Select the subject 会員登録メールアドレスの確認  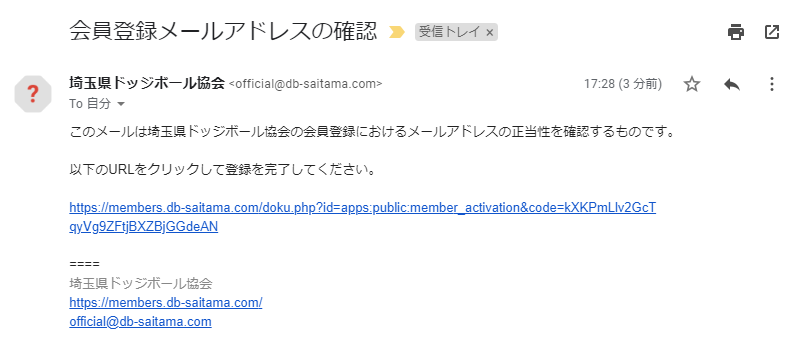pyautogui.click(x=223, y=31)
